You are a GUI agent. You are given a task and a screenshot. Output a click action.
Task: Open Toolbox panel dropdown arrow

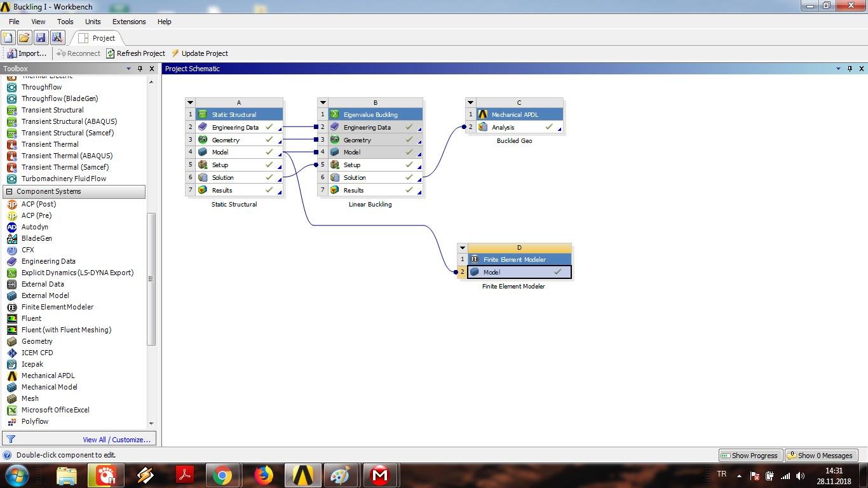128,69
